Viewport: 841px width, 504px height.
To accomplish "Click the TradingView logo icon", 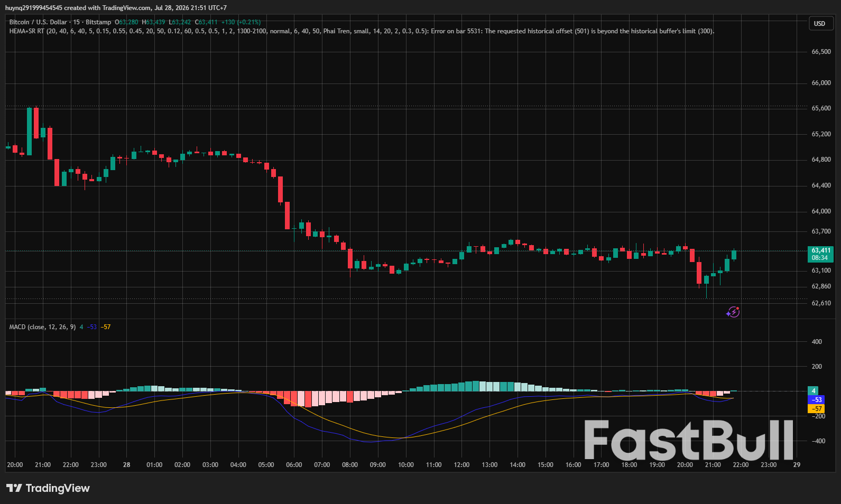I will pyautogui.click(x=14, y=488).
